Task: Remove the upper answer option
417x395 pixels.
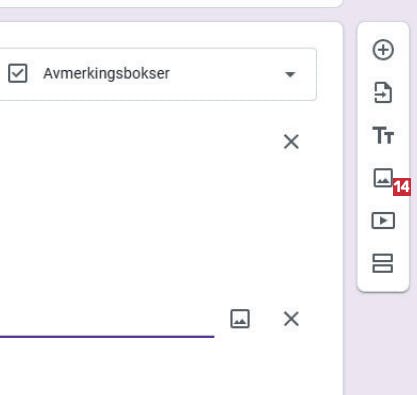Action: point(291,142)
